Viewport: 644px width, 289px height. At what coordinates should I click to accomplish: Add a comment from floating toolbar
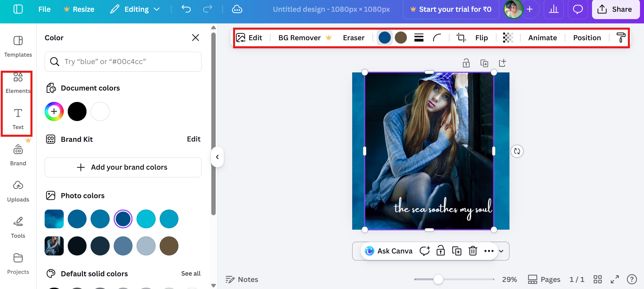point(425,251)
